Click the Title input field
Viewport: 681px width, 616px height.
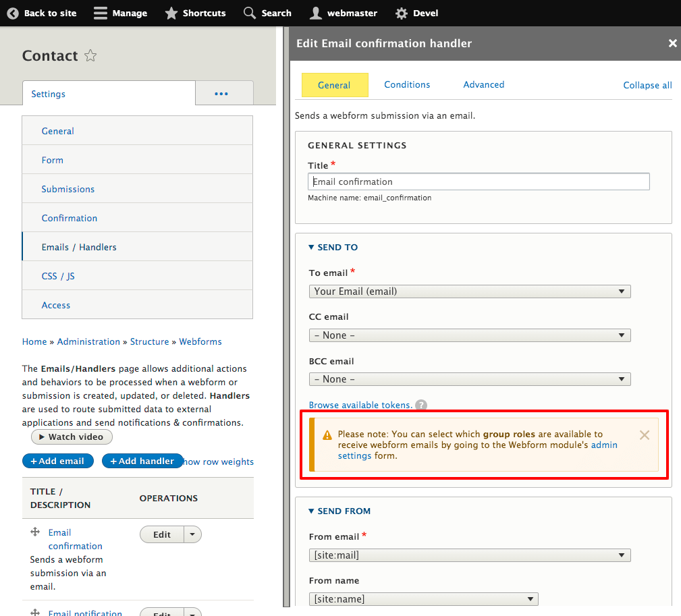(479, 181)
